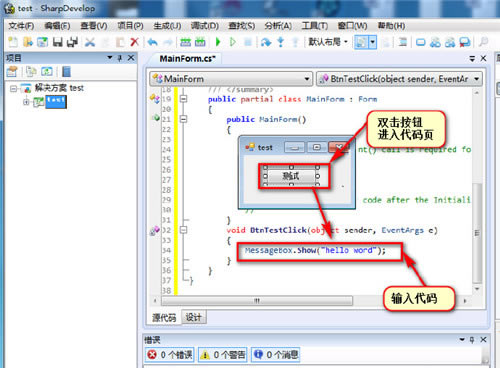
Task: Collapse the MainForm class code fold at line 19
Action: [x=183, y=99]
